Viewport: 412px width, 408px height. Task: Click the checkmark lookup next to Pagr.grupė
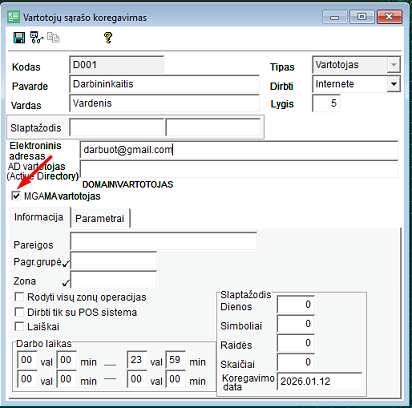click(66, 263)
